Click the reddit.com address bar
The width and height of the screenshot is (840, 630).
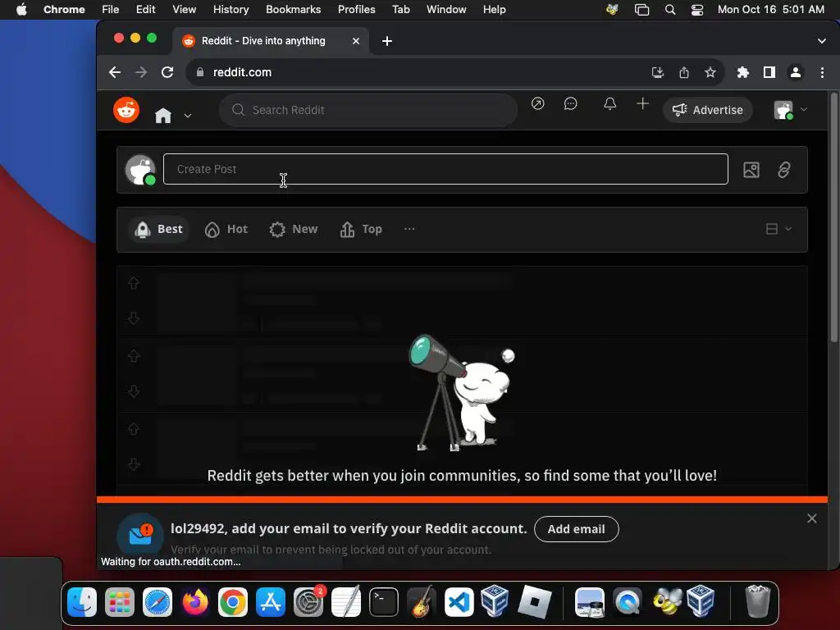tap(418, 72)
